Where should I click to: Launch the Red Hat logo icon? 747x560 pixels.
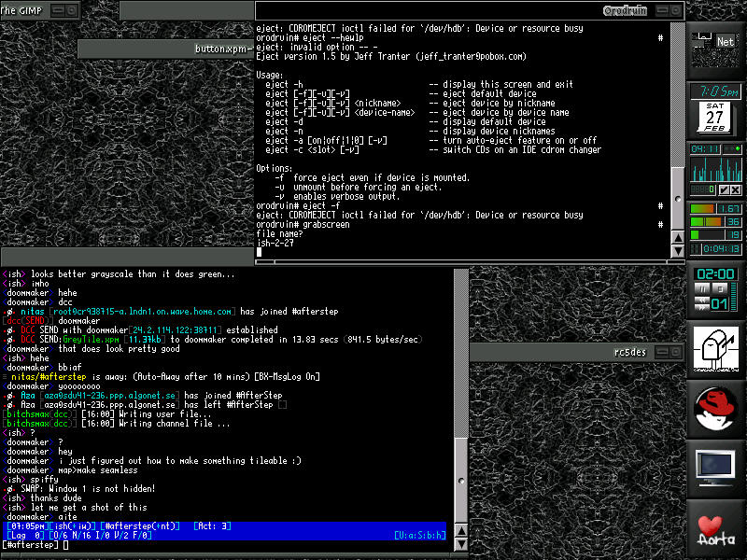coord(716,410)
